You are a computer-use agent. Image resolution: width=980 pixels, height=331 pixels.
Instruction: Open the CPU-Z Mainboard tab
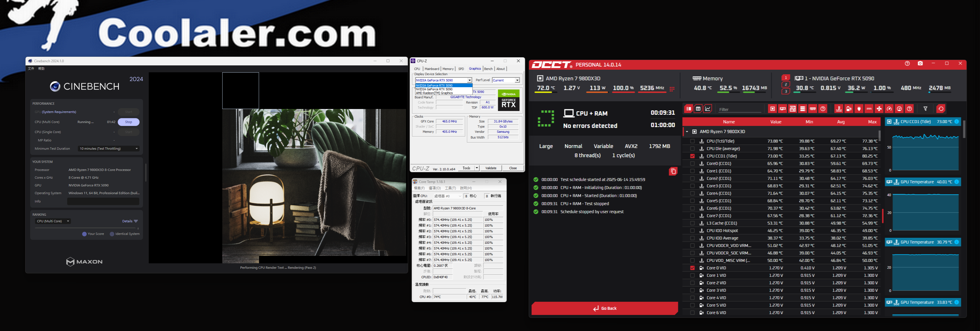pos(432,69)
